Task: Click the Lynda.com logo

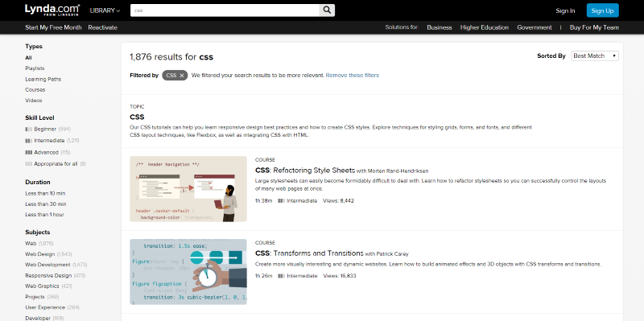Action: click(52, 10)
